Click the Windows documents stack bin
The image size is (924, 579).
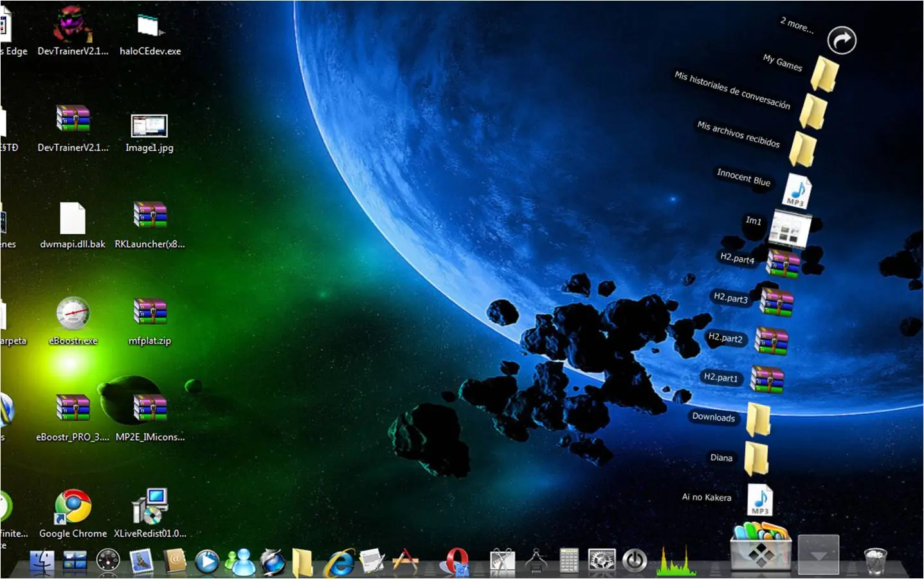(x=761, y=546)
